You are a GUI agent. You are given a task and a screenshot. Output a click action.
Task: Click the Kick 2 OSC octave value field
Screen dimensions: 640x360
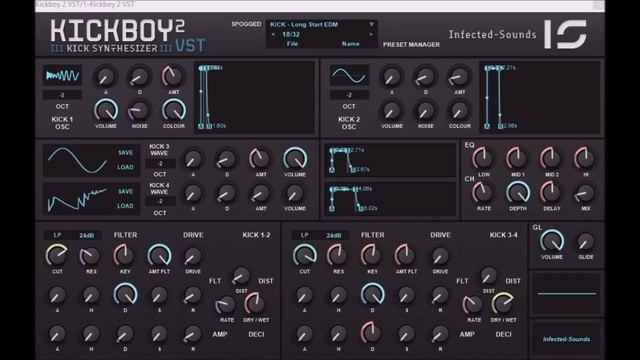349,95
